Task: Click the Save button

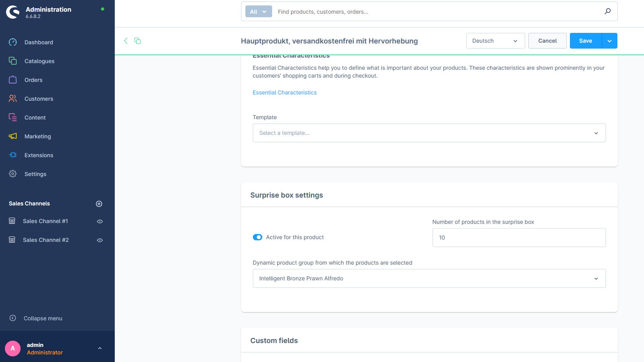Action: pos(585,41)
